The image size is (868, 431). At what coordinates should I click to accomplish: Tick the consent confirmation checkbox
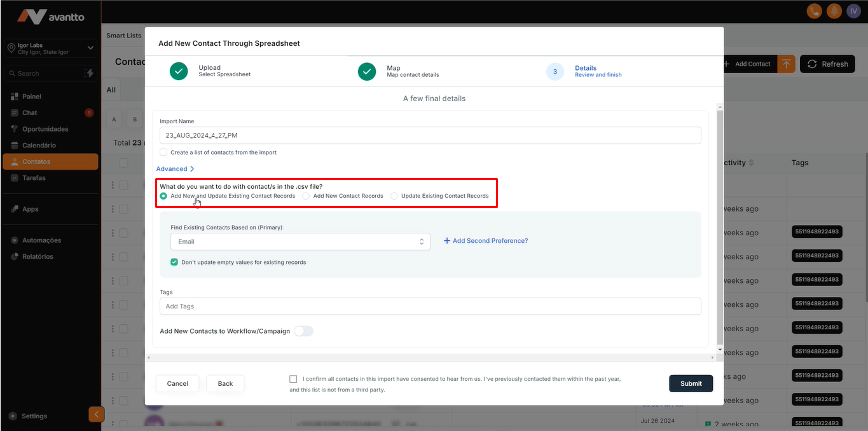(x=293, y=379)
